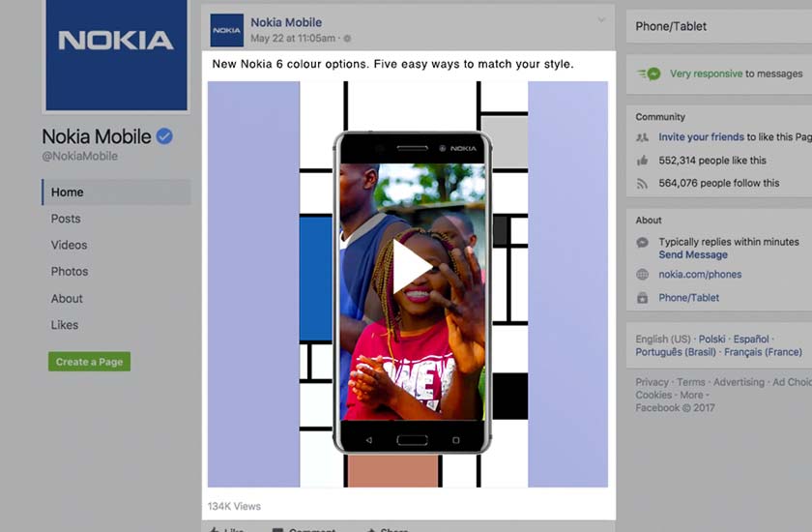This screenshot has width=812, height=532.
Task: Click the Very responsive to messages text
Action: pos(736,74)
